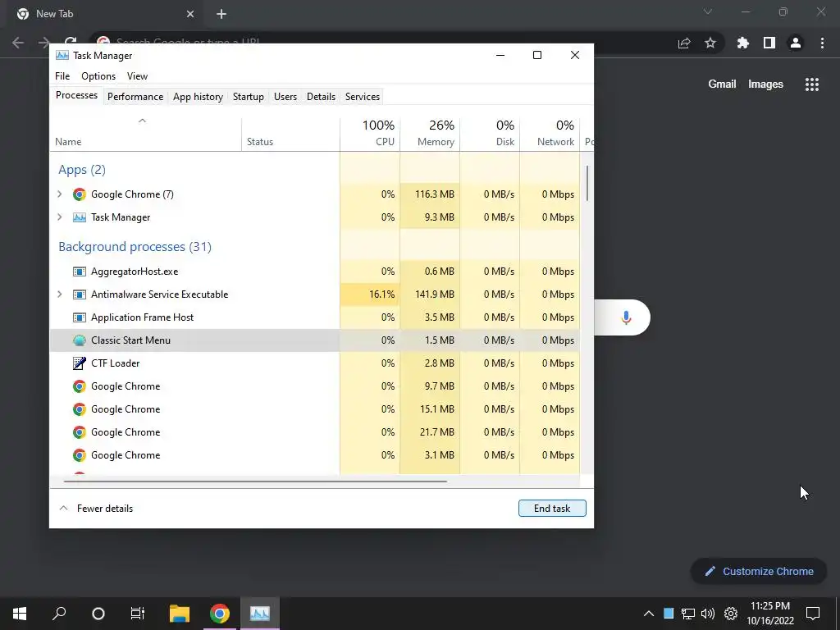Sort by the Name column header

(146, 134)
